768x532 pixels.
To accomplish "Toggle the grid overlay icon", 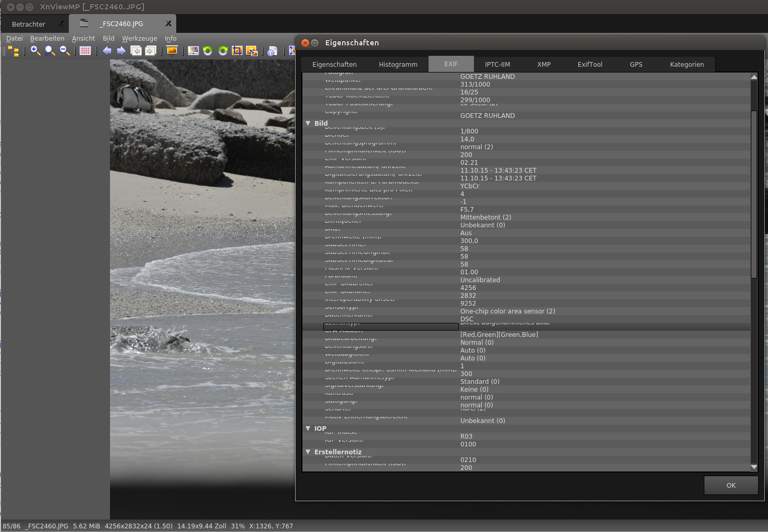I will click(85, 51).
